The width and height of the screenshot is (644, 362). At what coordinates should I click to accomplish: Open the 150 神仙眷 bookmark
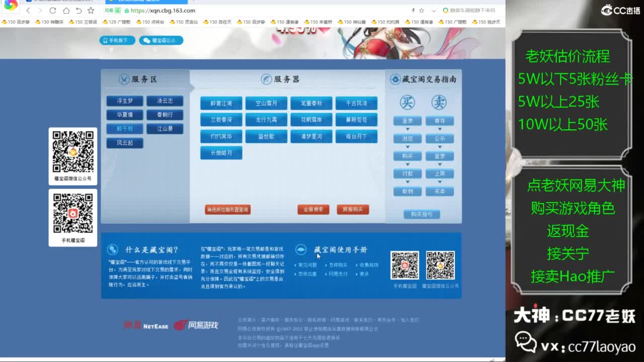click(x=352, y=22)
